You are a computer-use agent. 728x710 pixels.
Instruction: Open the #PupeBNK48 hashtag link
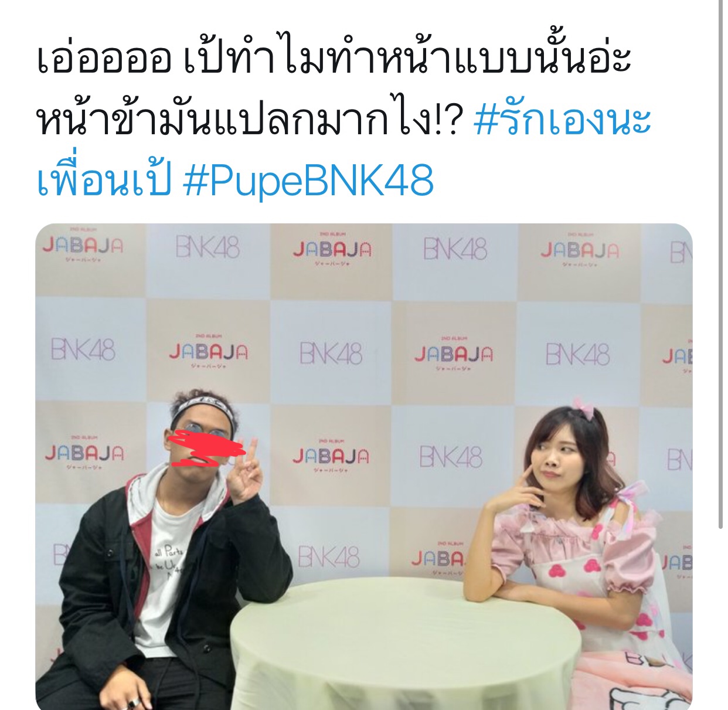(309, 181)
